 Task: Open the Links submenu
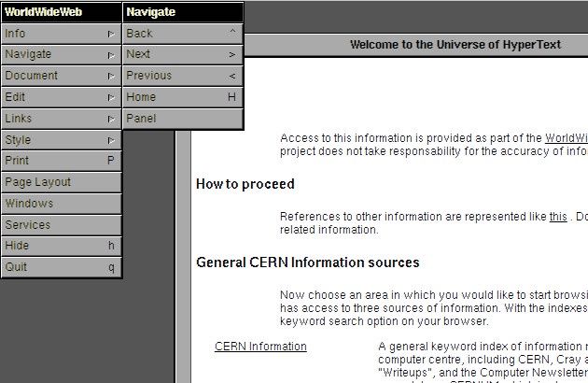[x=61, y=119]
